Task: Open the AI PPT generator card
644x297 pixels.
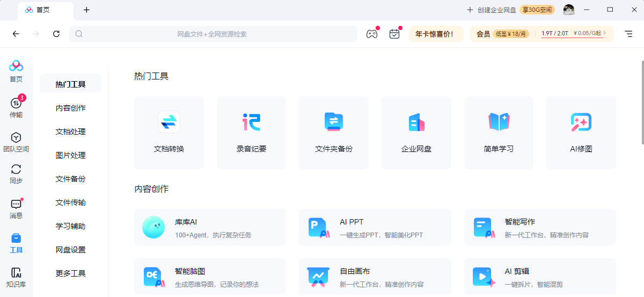Action: tap(375, 227)
